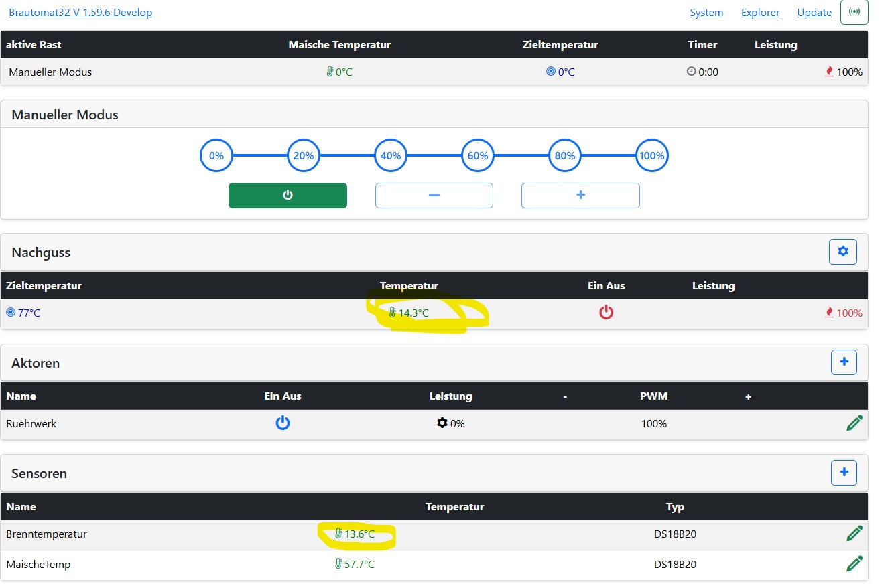The image size is (892, 588).
Task: Open the System menu link
Action: (x=706, y=13)
